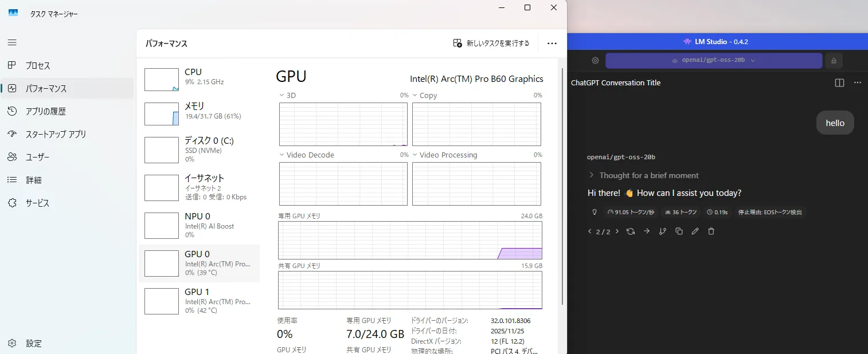This screenshot has width=868, height=354.
Task: Open LM Studio model settings gear
Action: coord(595,61)
